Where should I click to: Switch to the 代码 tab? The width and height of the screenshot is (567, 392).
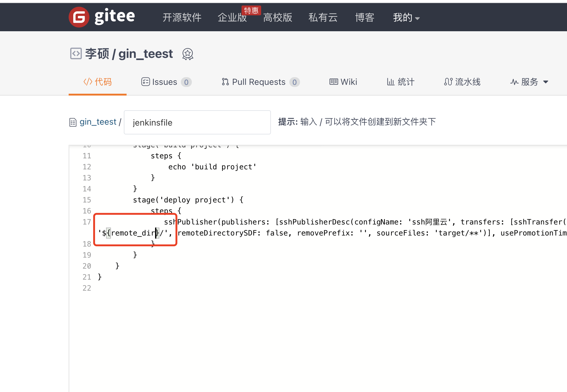(97, 82)
